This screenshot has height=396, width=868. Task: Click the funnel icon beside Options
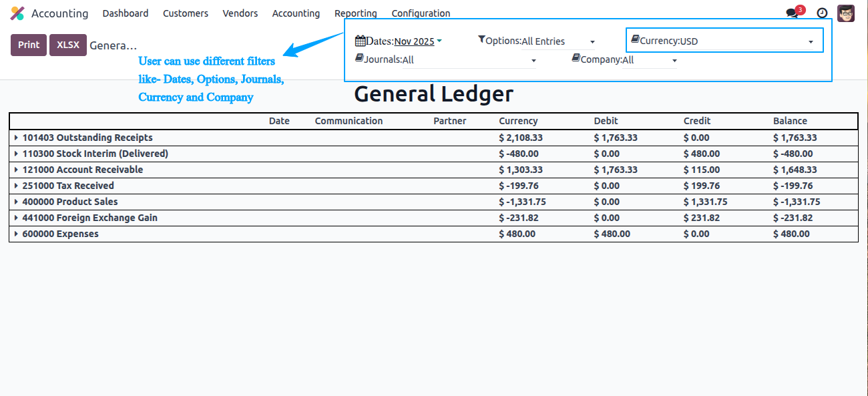click(481, 40)
